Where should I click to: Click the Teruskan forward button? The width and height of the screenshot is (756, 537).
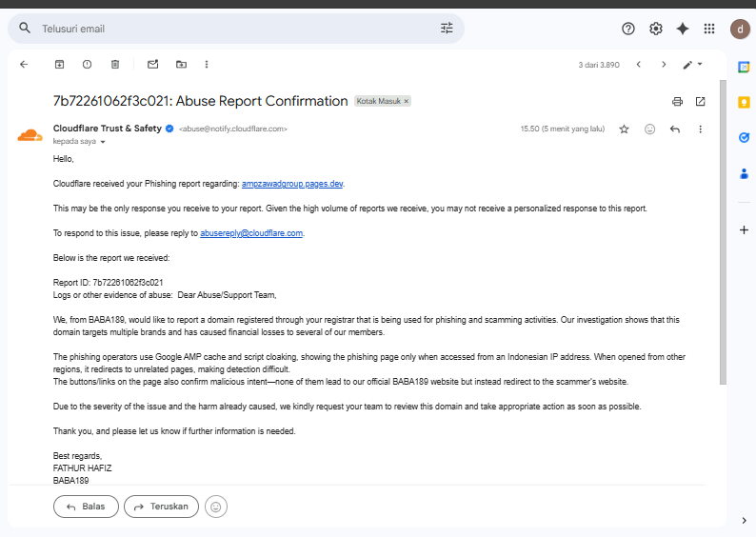[x=161, y=507]
